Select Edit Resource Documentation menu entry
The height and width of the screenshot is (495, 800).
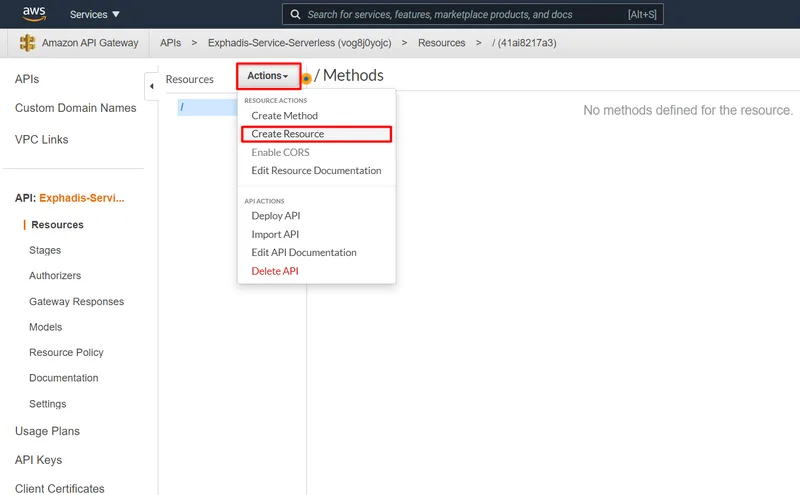[316, 170]
